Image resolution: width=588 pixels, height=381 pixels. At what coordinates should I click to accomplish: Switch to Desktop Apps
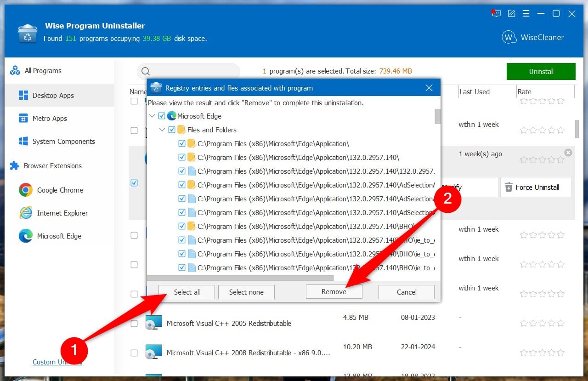click(x=59, y=95)
